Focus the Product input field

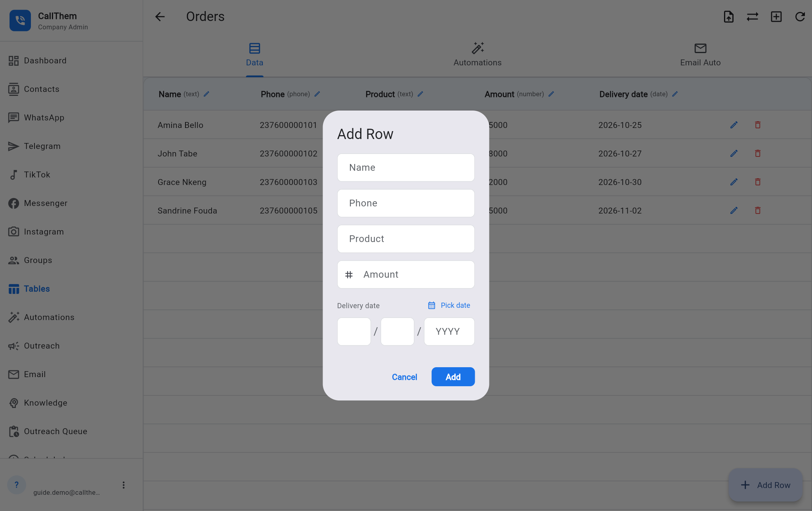click(x=406, y=239)
